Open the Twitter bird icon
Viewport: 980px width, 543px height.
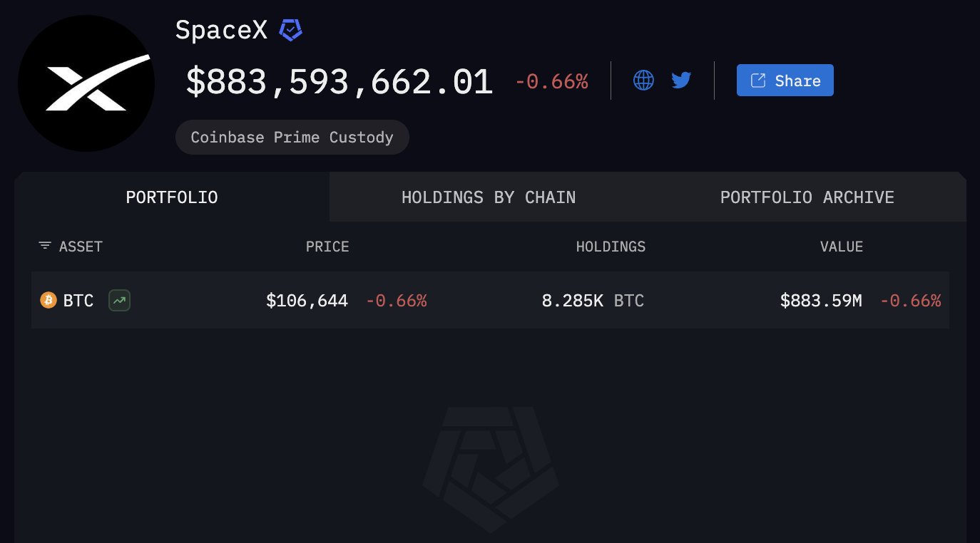681,80
